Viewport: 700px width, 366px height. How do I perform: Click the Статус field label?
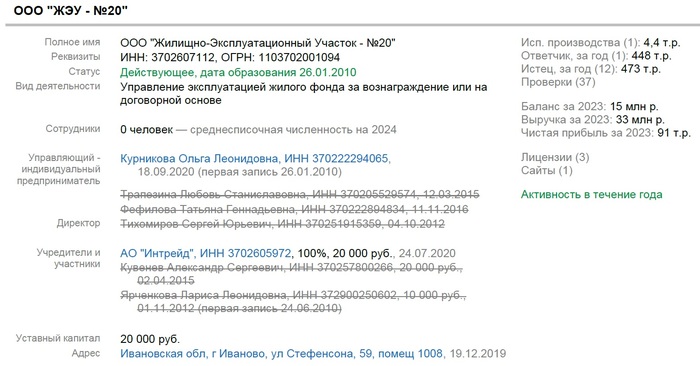tap(84, 71)
